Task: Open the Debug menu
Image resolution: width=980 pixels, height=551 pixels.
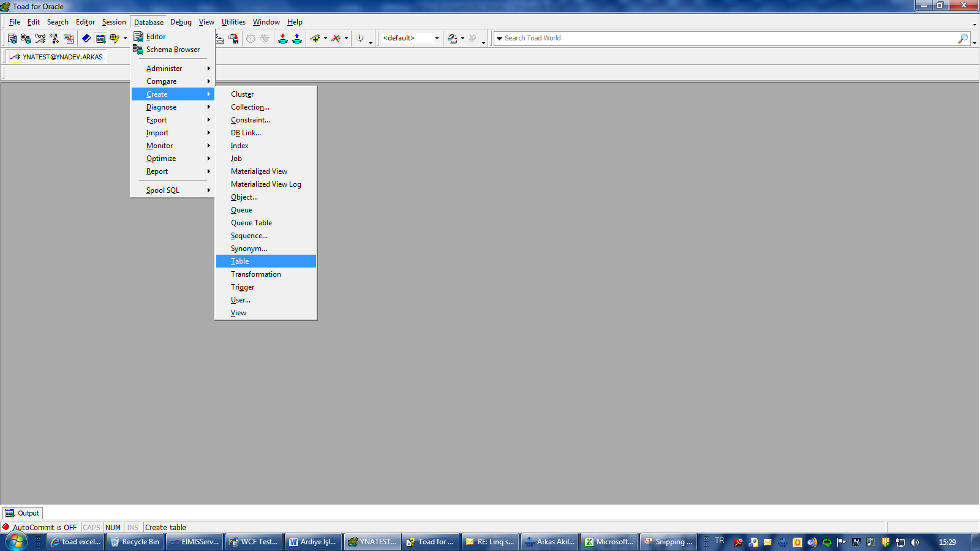Action: tap(181, 22)
